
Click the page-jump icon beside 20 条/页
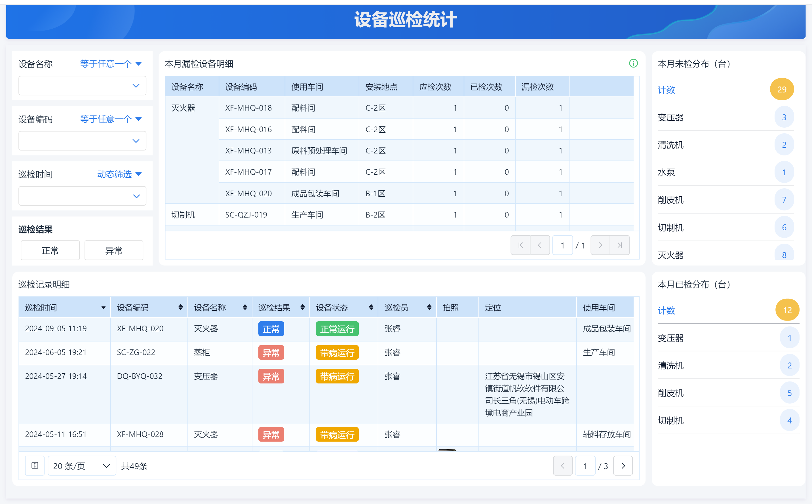click(35, 465)
